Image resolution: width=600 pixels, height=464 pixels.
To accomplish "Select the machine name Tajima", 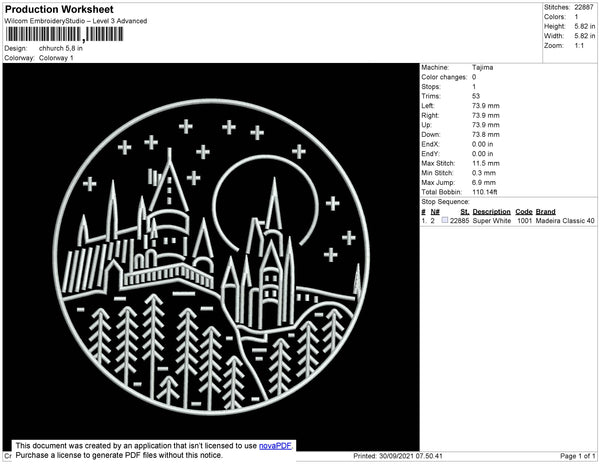I will click(483, 67).
